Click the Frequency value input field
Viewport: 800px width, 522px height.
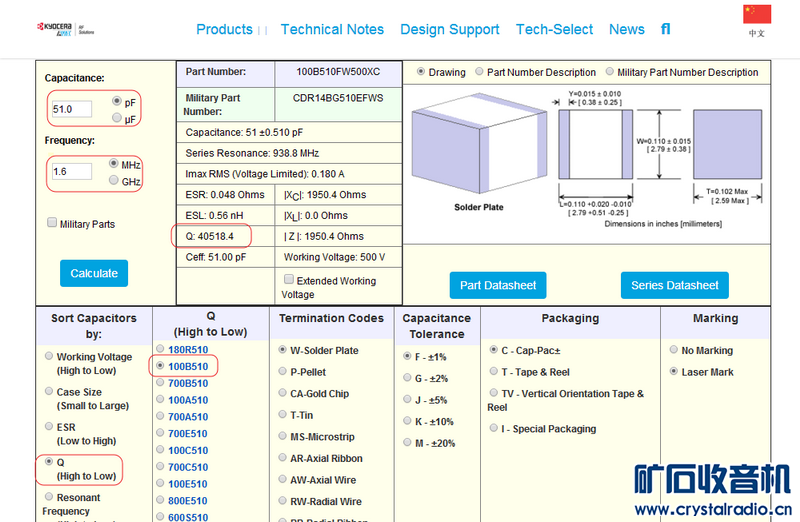pos(72,171)
